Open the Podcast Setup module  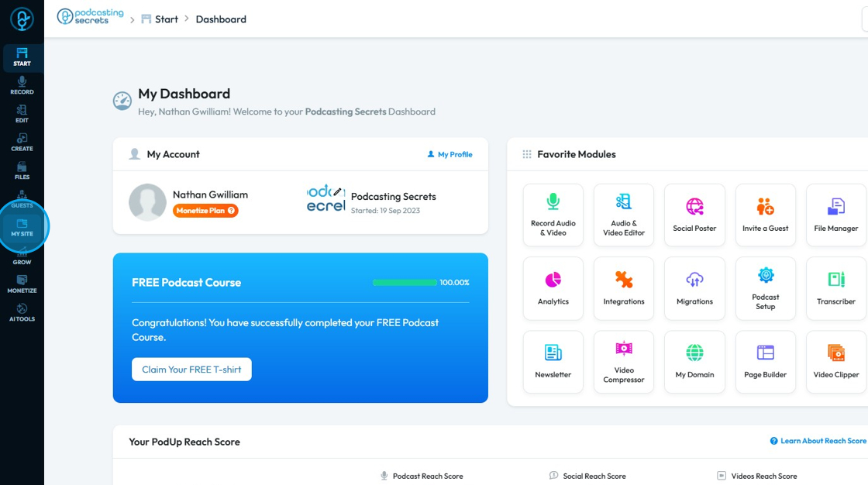pos(766,288)
